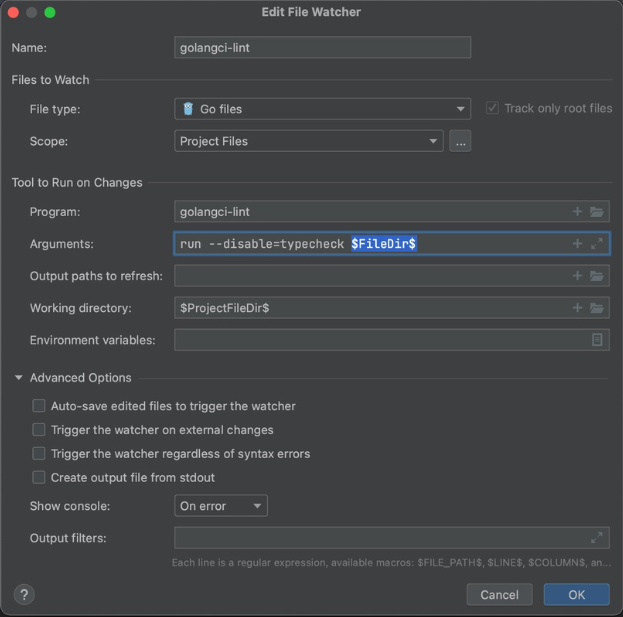Collapse the Advanced Options section
Screen dimensions: 623x617
(x=18, y=378)
